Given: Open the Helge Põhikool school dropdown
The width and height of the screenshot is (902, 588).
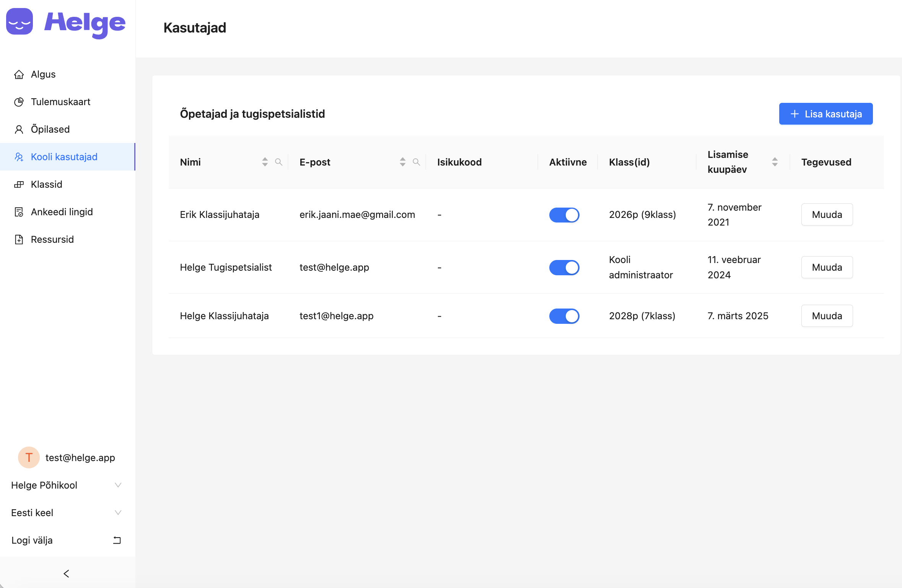Looking at the screenshot, I should (x=66, y=485).
